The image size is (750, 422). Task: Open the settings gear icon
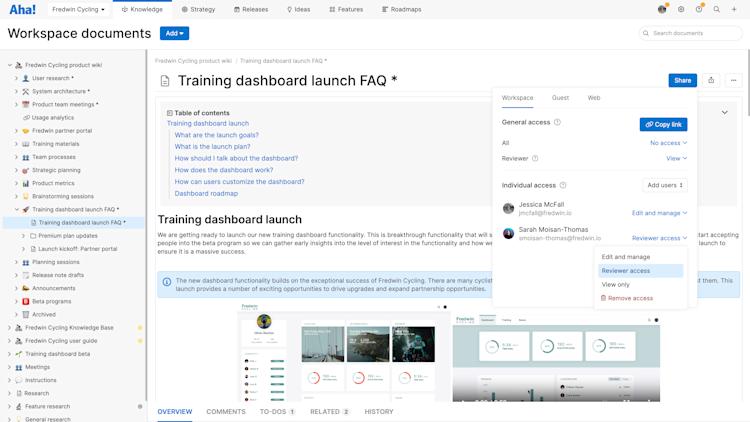coord(681,9)
